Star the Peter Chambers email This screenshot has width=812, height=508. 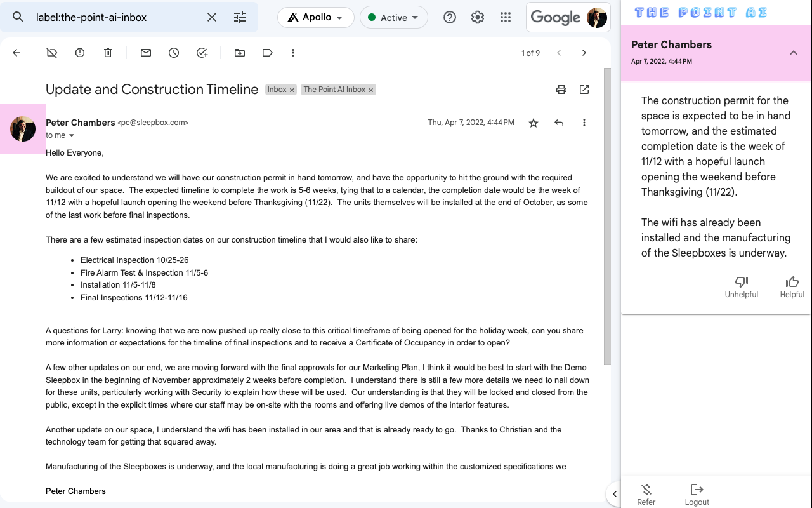click(534, 123)
